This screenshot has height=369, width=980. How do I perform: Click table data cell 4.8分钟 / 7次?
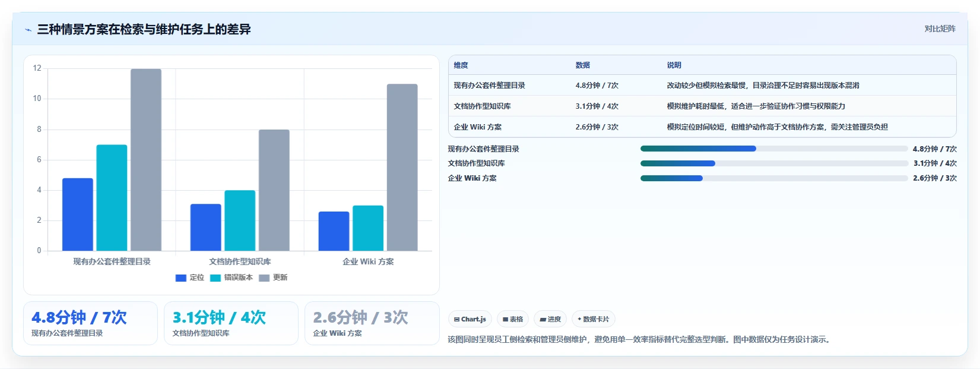[597, 86]
